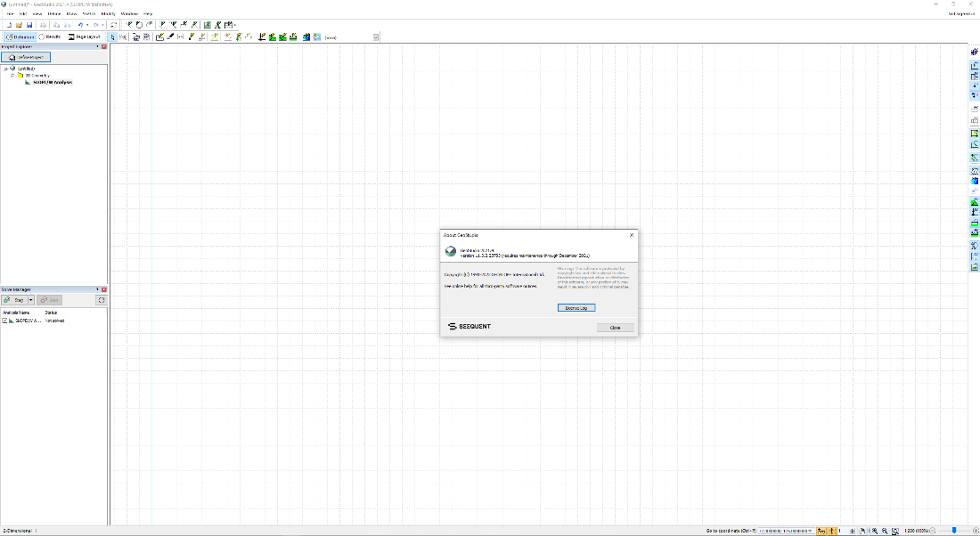Click the Undo icon

tap(79, 24)
